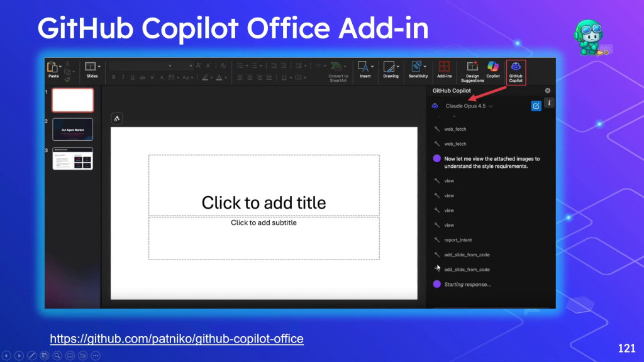Image resolution: width=644 pixels, height=362 pixels.
Task: Open the Add-ins gallery
Action: (x=444, y=69)
